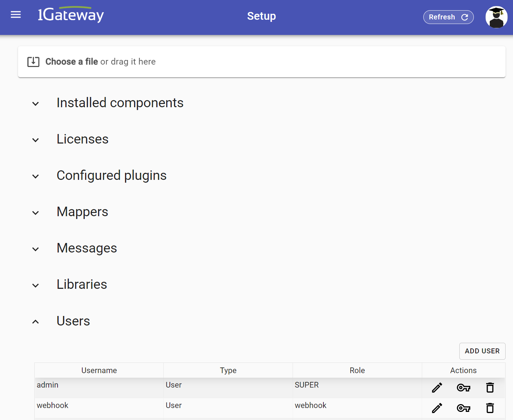Screen dimensions: 513x420
Task: Open the hamburger navigation menu
Action: tap(16, 15)
